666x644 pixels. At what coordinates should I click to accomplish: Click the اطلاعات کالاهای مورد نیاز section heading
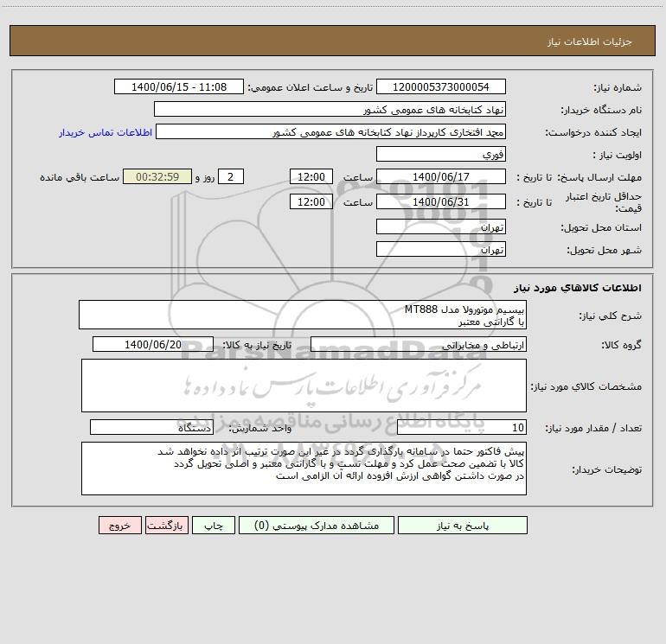click(578, 288)
